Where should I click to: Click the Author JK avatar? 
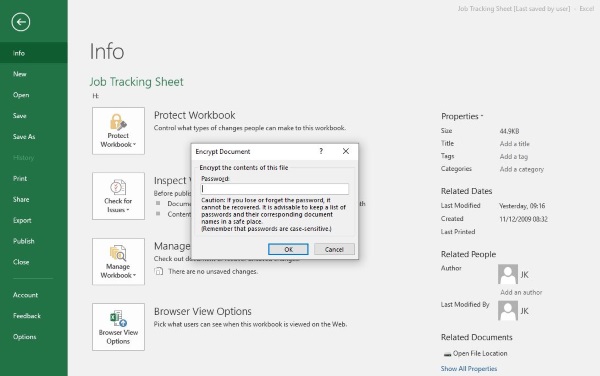(x=508, y=274)
